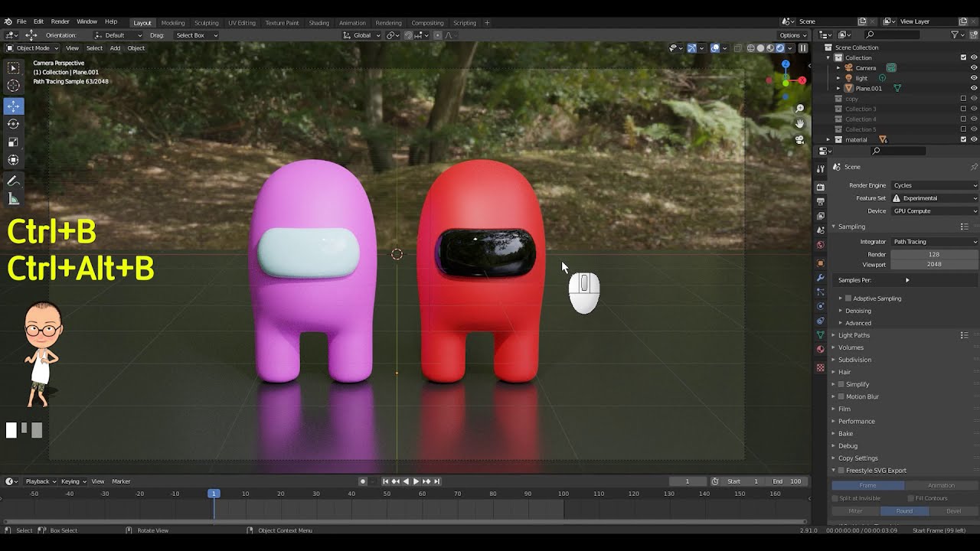The width and height of the screenshot is (980, 551).
Task: Open the File menu
Action: click(21, 22)
